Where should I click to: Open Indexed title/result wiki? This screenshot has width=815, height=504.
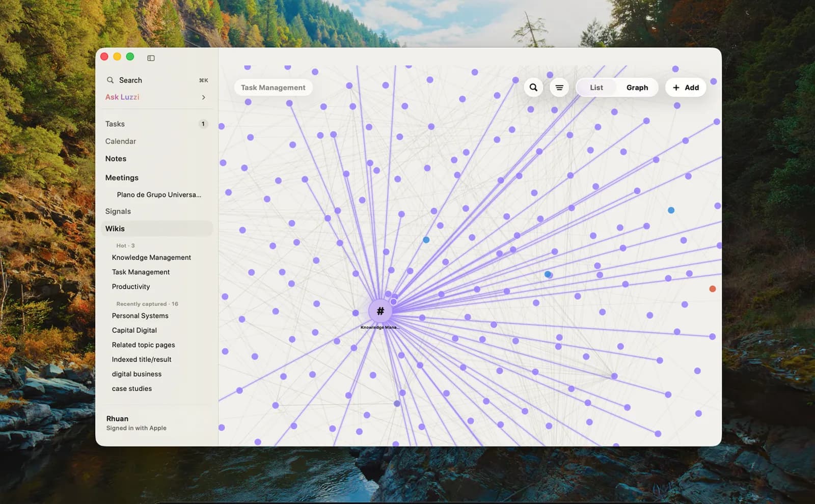142,359
